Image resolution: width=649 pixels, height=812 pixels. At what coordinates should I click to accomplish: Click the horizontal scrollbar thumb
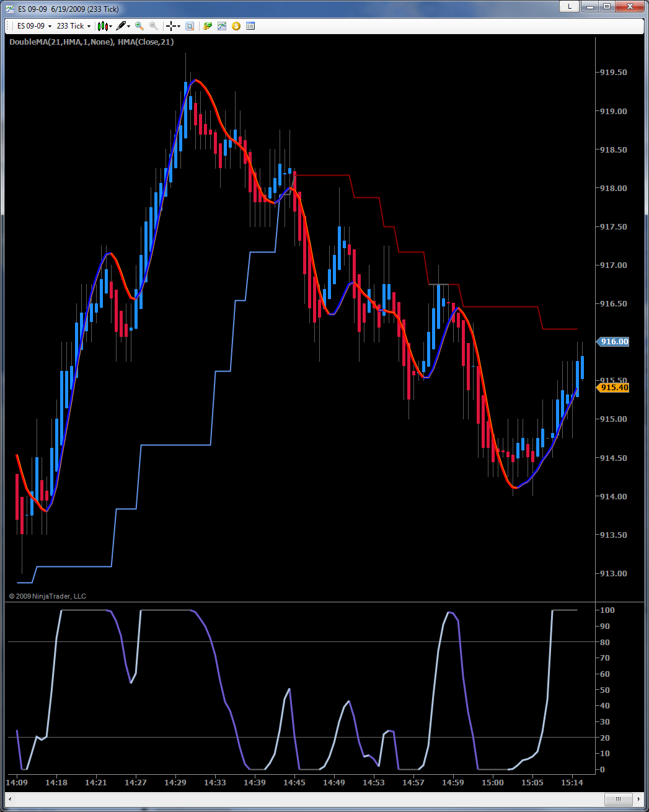[x=618, y=799]
